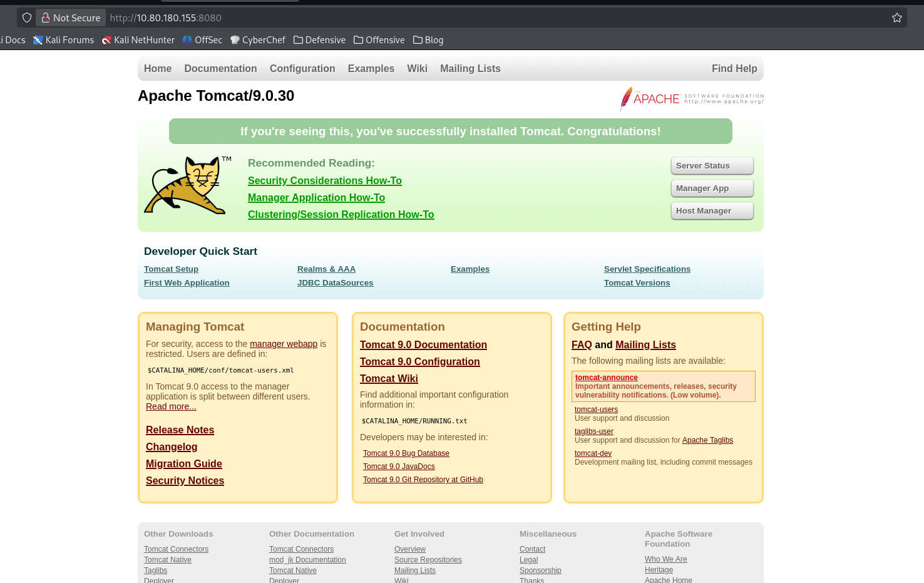Click the Not Secure padlock icon
Image resolution: width=924 pixels, height=583 pixels.
46,18
